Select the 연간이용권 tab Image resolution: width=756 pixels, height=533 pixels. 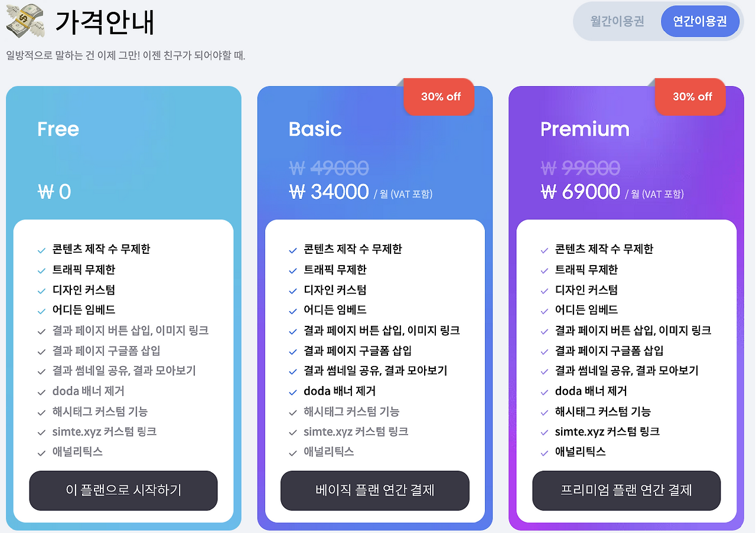(x=700, y=21)
